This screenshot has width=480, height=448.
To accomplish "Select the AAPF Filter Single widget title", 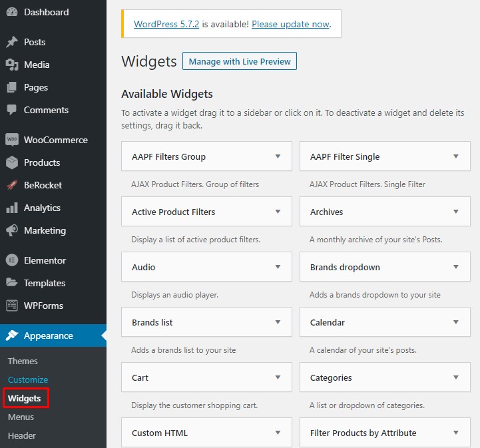I will coord(345,156).
